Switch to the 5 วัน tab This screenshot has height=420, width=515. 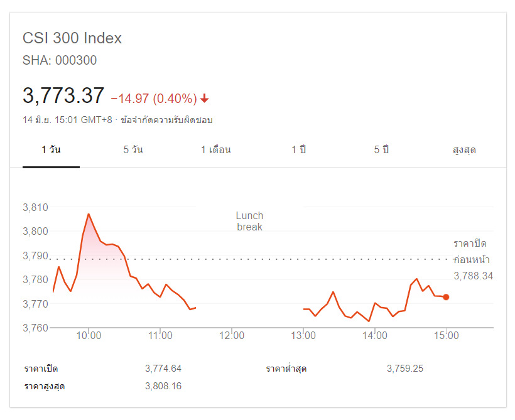tap(134, 150)
